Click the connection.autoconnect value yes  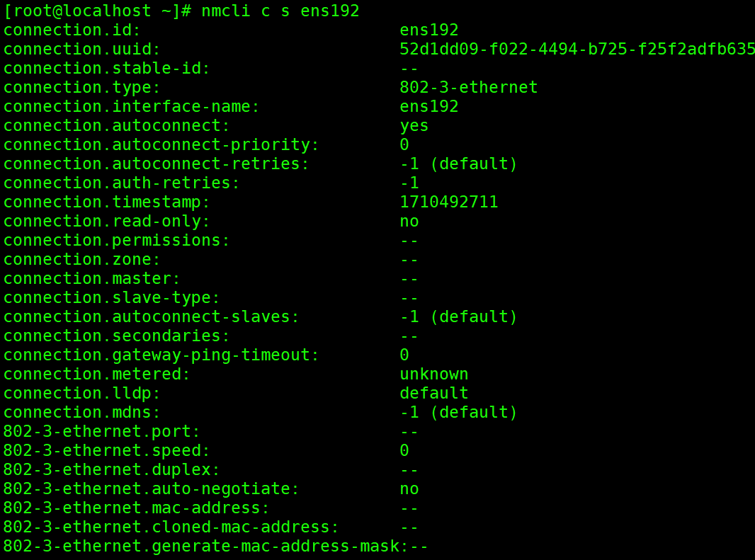click(x=414, y=125)
